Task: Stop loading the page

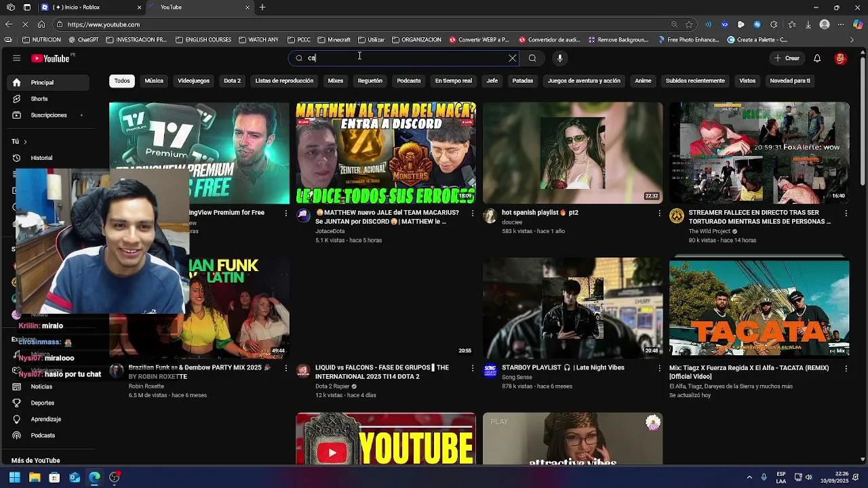Action: pyautogui.click(x=25, y=24)
